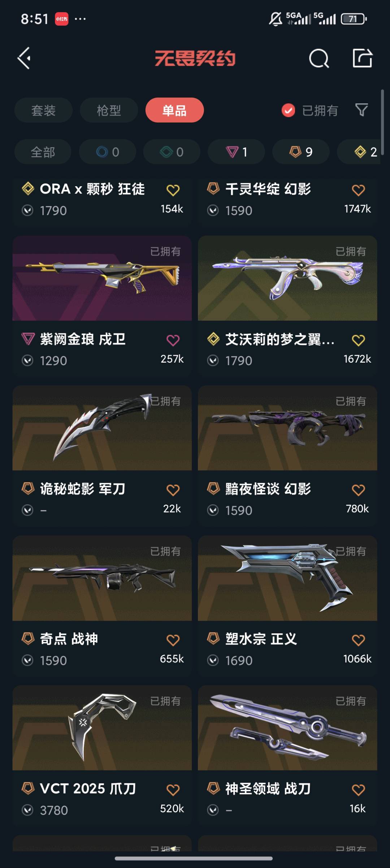The width and height of the screenshot is (390, 868).
Task: Open the 艾沃莉的梦之翼 weapon thumbnail
Action: coord(287,278)
